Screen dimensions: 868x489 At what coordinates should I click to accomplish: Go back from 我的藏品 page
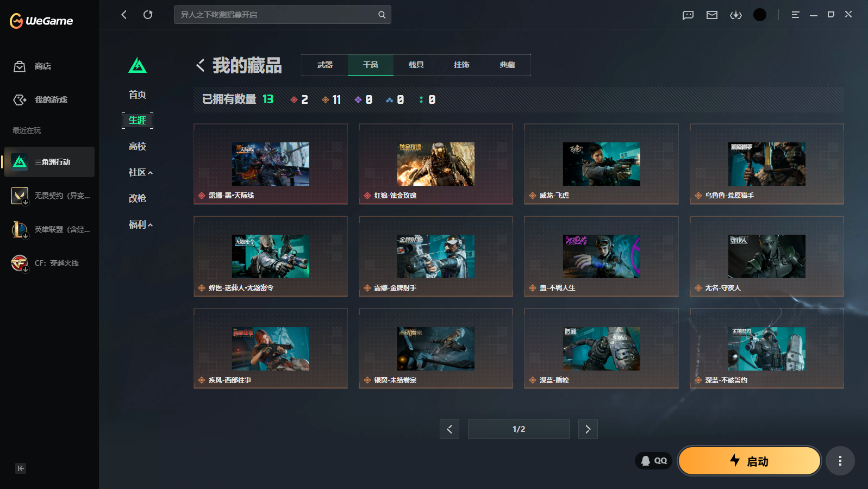(201, 65)
